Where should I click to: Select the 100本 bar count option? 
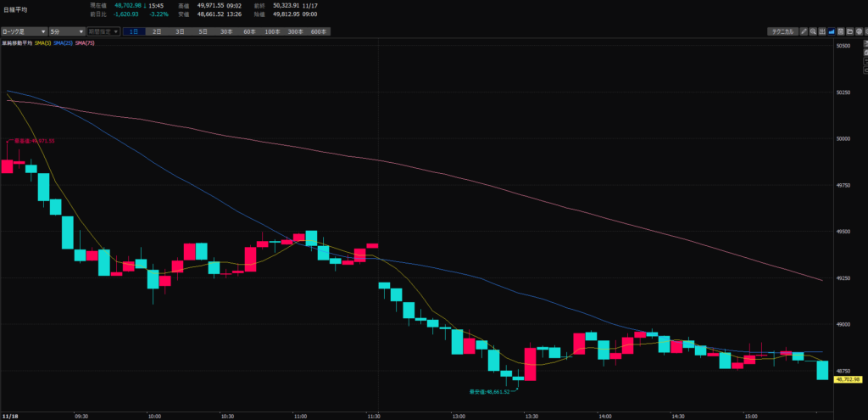[272, 31]
